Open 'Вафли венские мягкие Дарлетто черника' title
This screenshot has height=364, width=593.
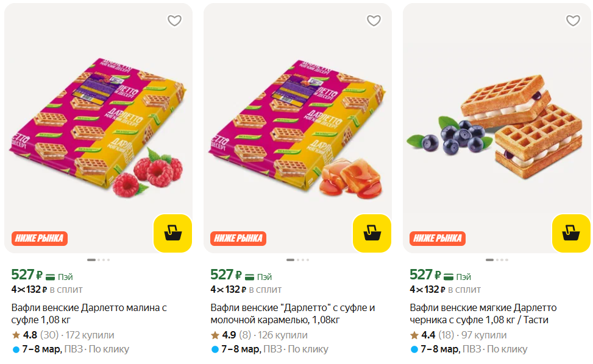click(x=483, y=313)
